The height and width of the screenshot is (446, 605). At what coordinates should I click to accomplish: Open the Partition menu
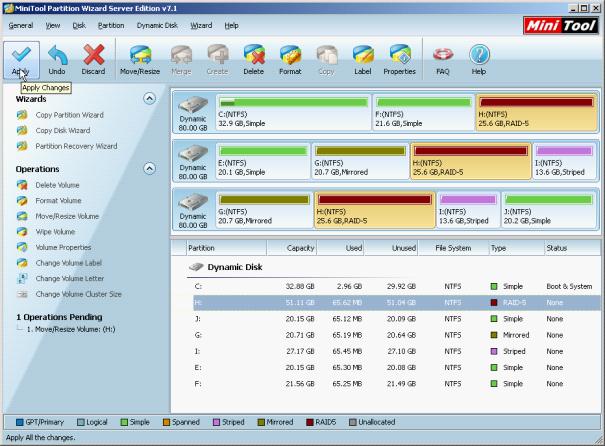(x=111, y=25)
